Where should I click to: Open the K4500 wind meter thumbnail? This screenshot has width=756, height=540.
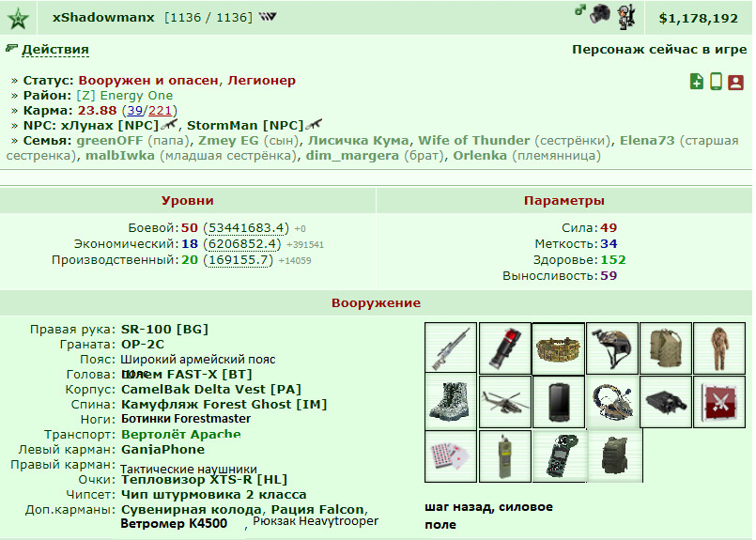pos(560,456)
